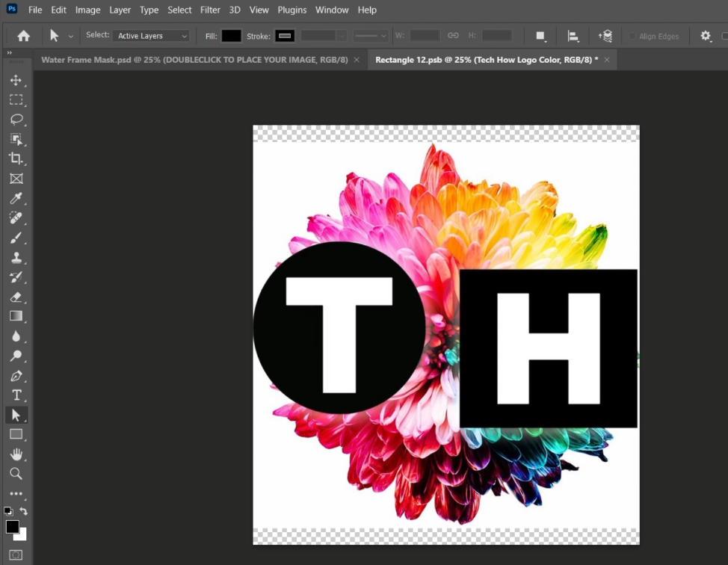Toggle Quick Mask mode

16,555
